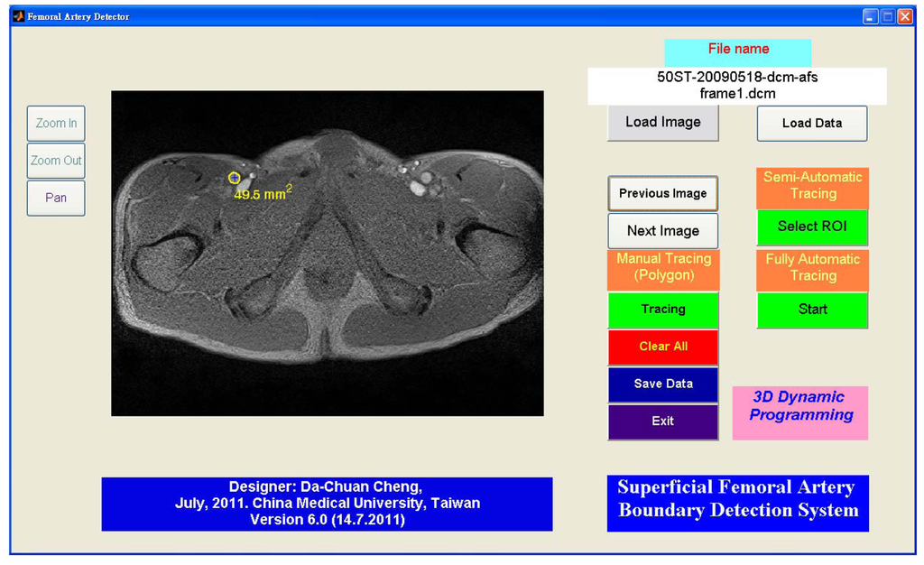The height and width of the screenshot is (565, 924).
Task: Choose Select ROI for semi-automatic tracing
Action: click(x=812, y=227)
